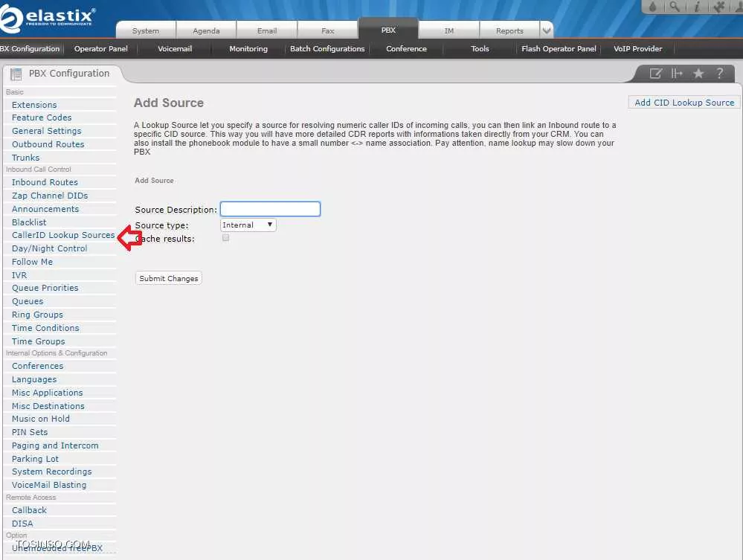
Task: Switch to the System tab
Action: tap(146, 30)
